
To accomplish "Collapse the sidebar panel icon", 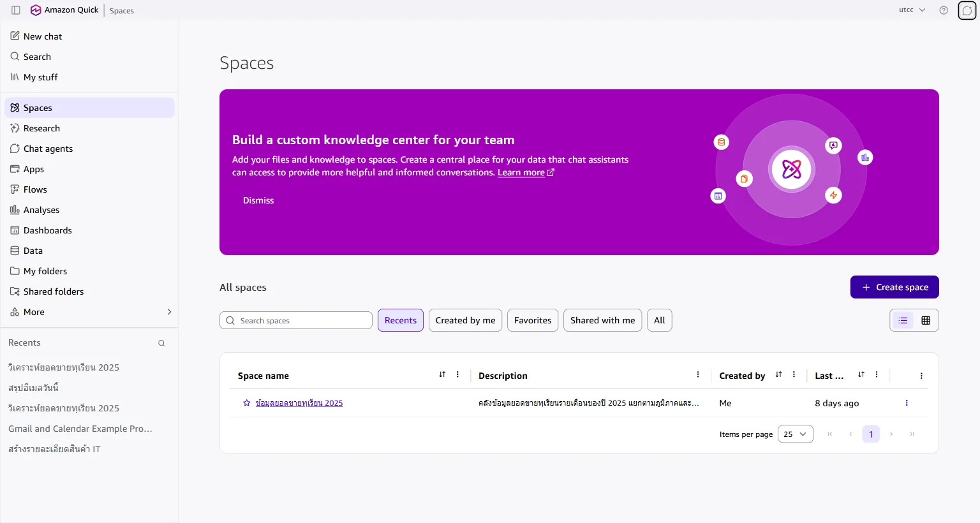I will pos(16,10).
